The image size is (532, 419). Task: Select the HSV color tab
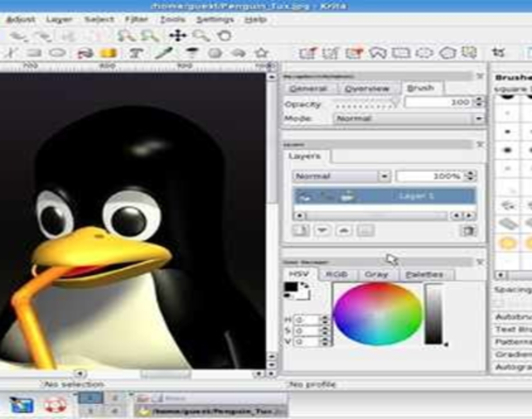(299, 274)
